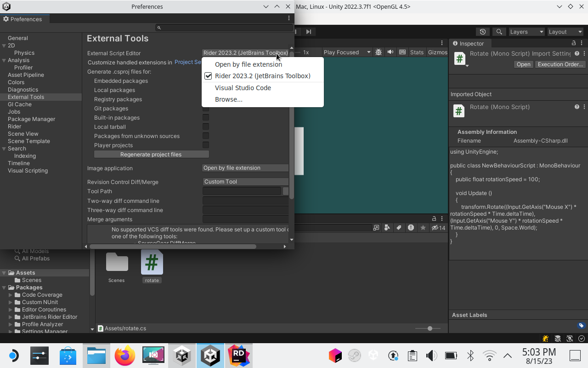The width and height of the screenshot is (588, 368).
Task: Toggle the debugger bug icon in Game view
Action: point(379,52)
